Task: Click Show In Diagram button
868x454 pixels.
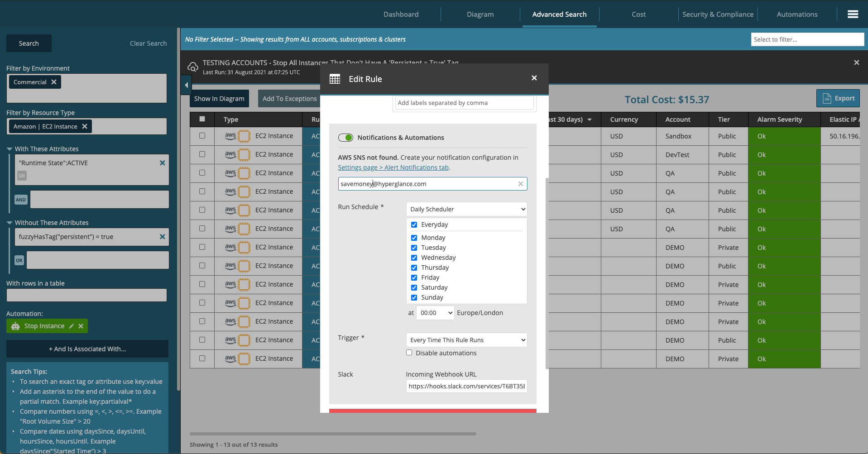Action: coord(219,99)
